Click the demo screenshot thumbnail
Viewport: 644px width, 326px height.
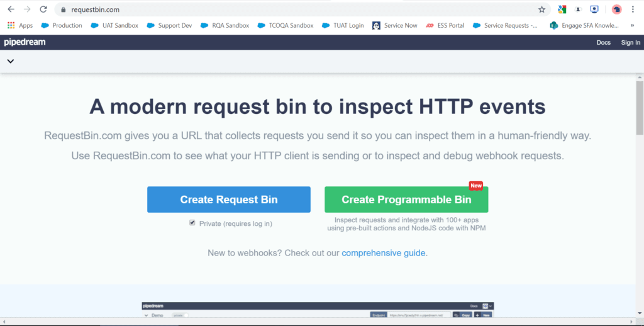tap(318, 310)
